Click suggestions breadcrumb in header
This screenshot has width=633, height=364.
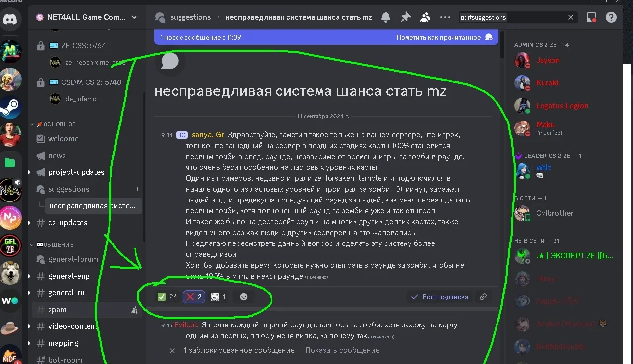click(x=190, y=17)
